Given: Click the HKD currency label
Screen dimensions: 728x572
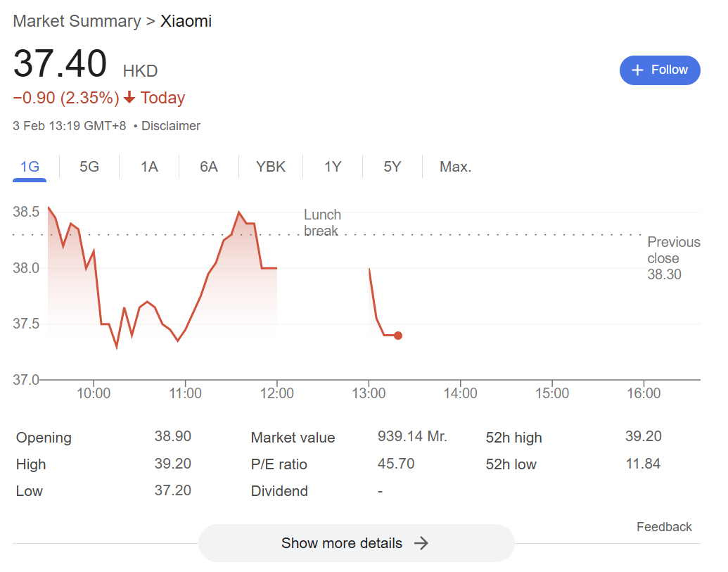Looking at the screenshot, I should pyautogui.click(x=140, y=71).
